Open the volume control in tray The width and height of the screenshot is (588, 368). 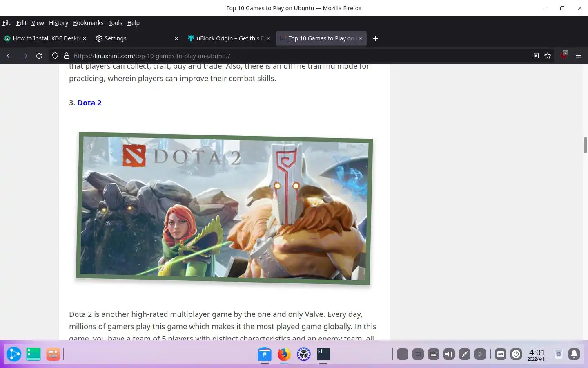click(449, 354)
